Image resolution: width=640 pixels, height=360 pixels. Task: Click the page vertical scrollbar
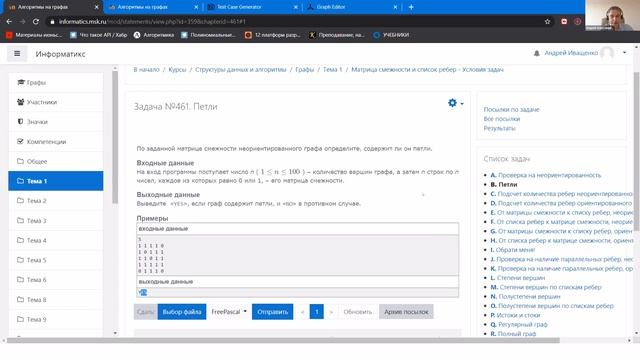pyautogui.click(x=636, y=151)
